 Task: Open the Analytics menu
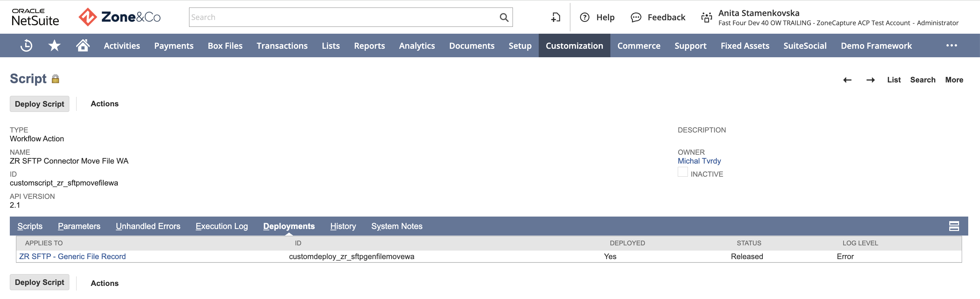417,46
